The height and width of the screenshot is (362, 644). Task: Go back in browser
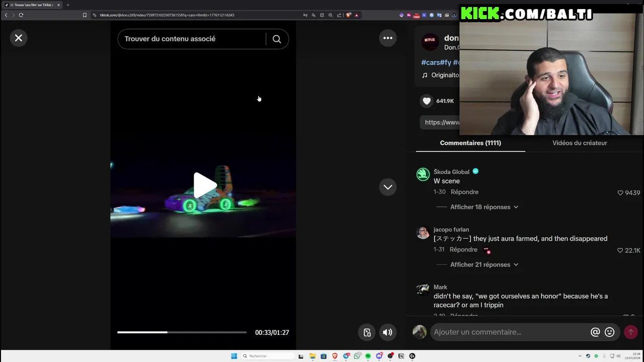[x=6, y=15]
